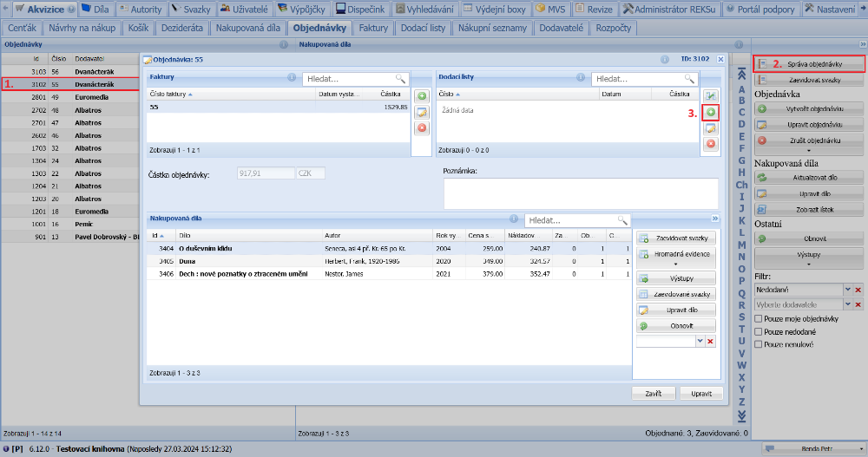Enable the 'Pouze moje objednávky' checkbox
Image resolution: width=868 pixels, height=457 pixels.
point(759,319)
